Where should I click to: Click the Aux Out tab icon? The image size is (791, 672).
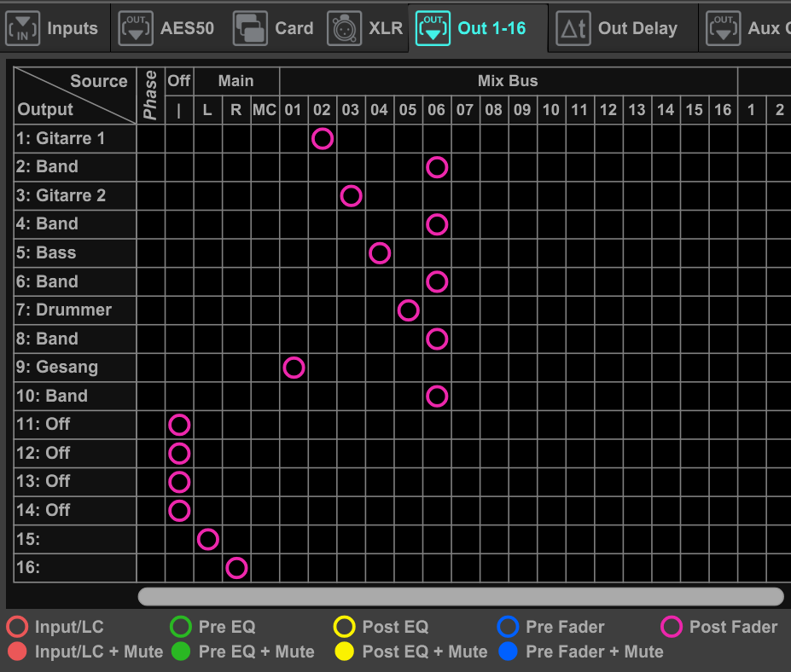click(x=724, y=28)
